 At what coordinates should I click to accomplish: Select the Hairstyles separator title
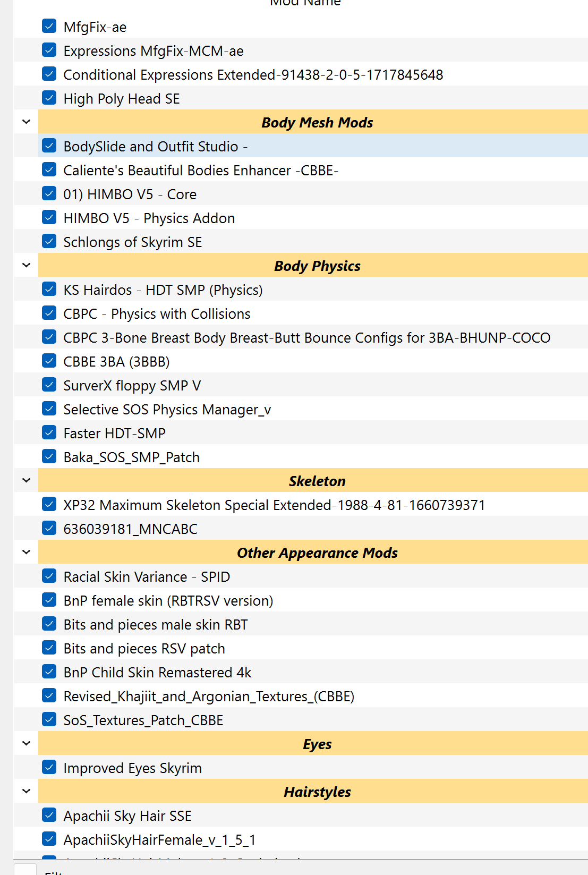tap(317, 792)
